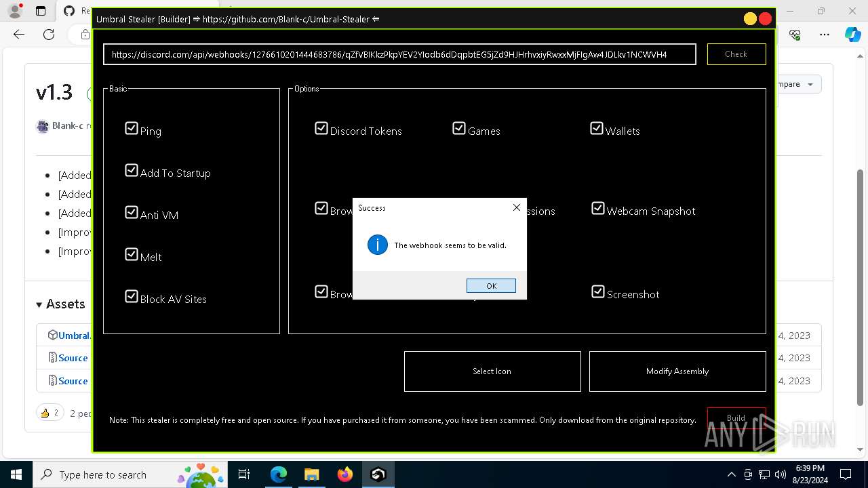Toggle the Wallets checkbox
This screenshot has height=488, width=868.
597,128
